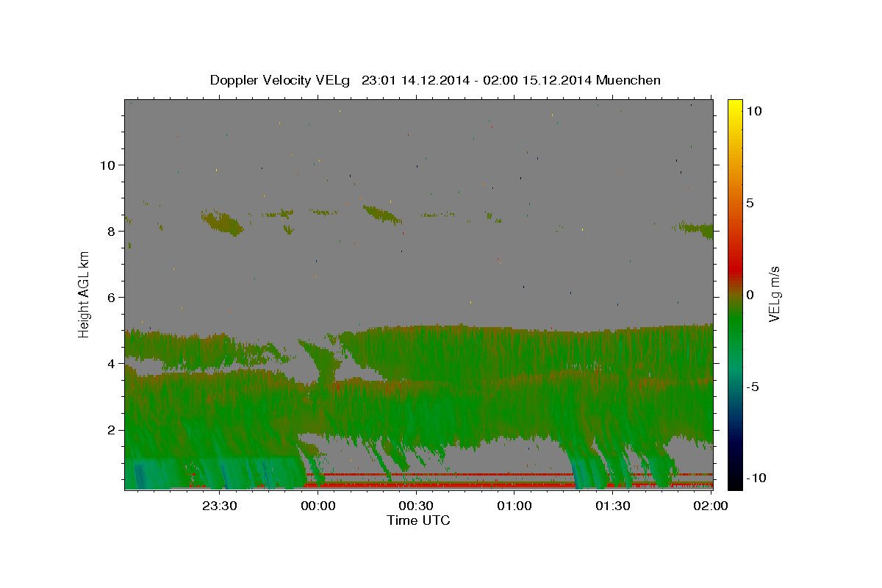Click colorbar label '-10' at bottom
Viewport: 882px width, 588px height.
click(x=756, y=478)
